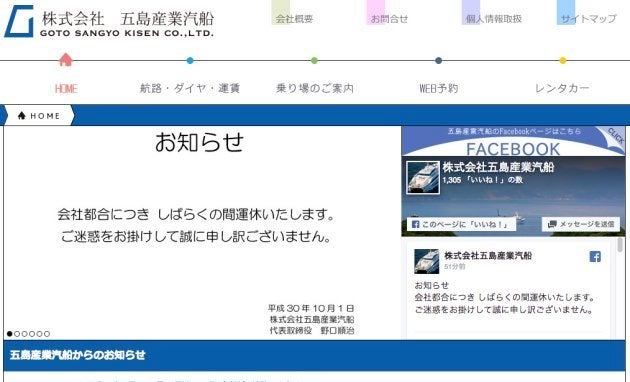Select the first filled slideshow dot
Screen dimensions: 630x382
[10, 334]
